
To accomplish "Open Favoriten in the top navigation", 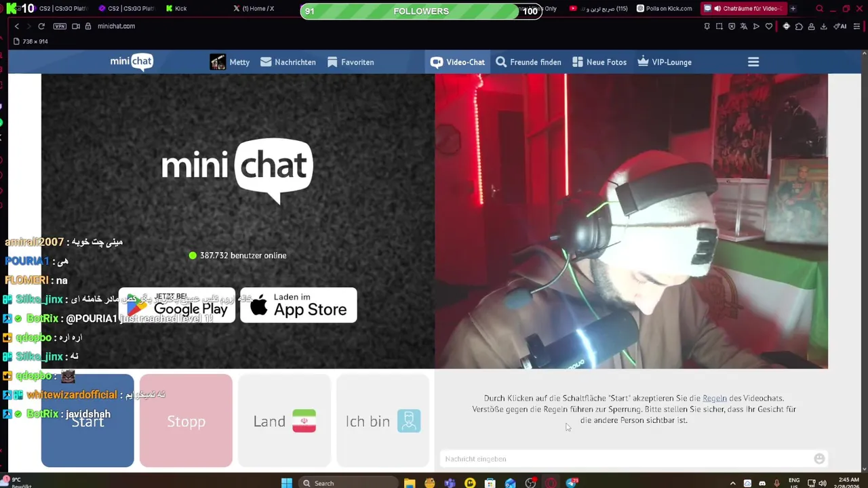I will (x=351, y=62).
